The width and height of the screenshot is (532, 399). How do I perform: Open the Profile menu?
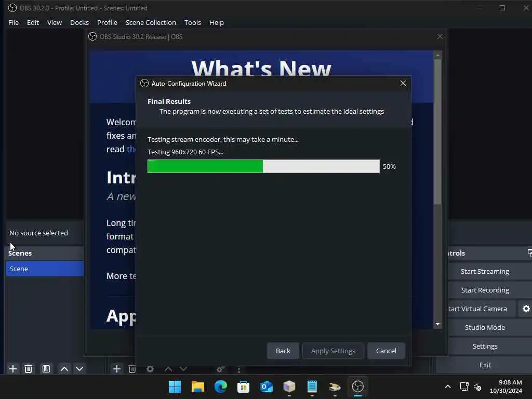point(107,22)
